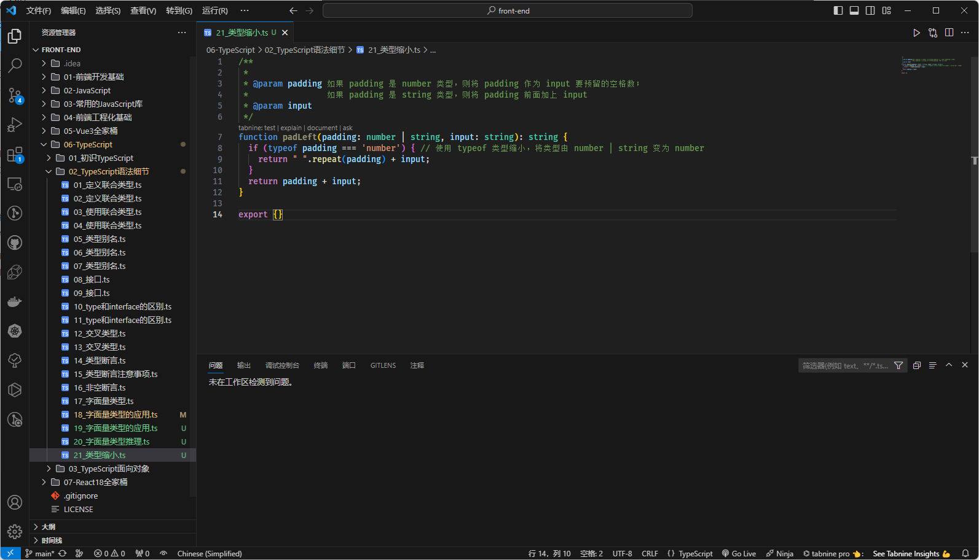Toggle the bottom Panel visibility
The image size is (979, 560).
(854, 10)
